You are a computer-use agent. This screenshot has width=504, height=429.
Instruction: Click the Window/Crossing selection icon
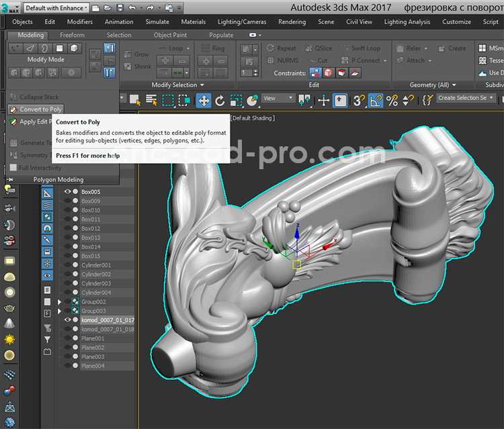(x=184, y=101)
